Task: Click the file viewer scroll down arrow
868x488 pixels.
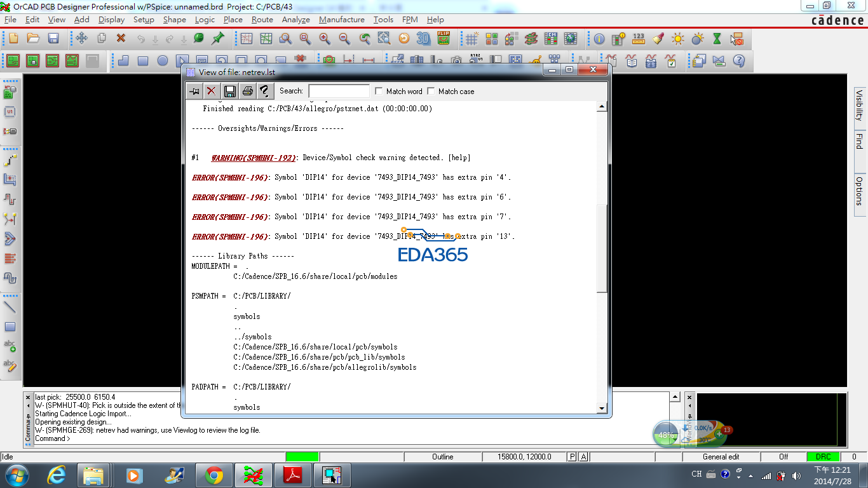Action: 602,408
